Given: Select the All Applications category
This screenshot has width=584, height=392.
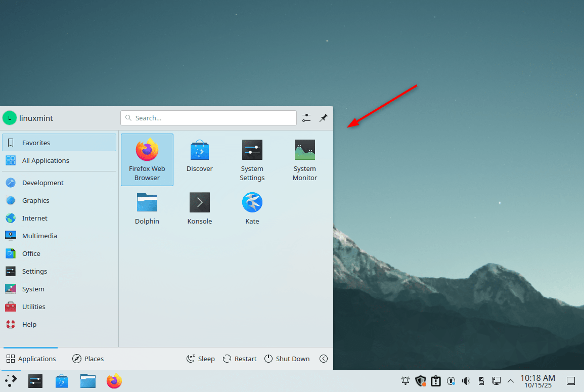Looking at the screenshot, I should [x=46, y=160].
